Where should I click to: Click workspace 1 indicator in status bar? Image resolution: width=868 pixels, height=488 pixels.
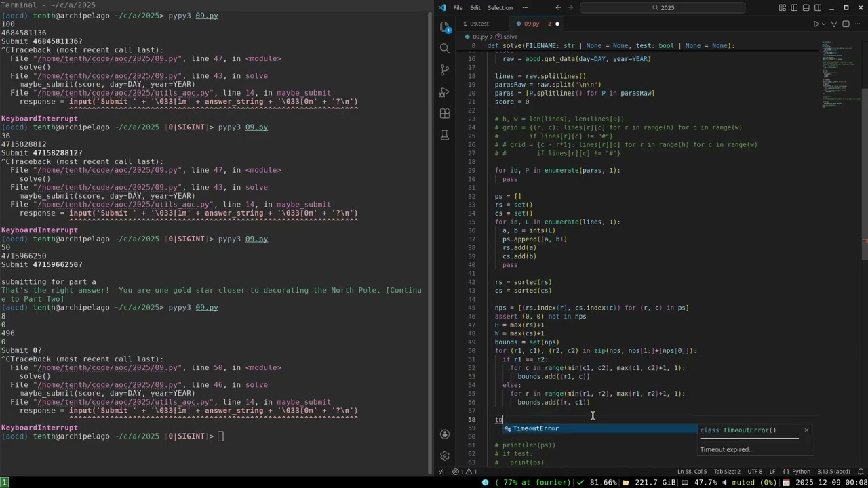[5, 483]
